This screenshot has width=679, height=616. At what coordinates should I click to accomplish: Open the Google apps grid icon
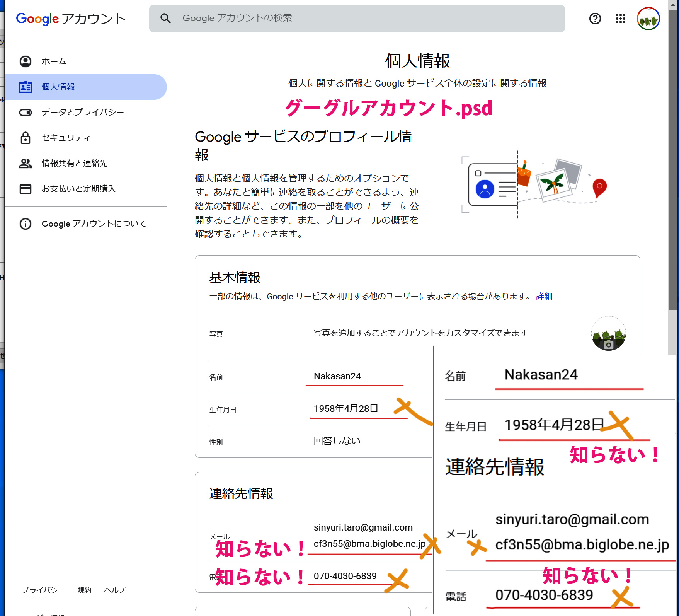pyautogui.click(x=620, y=18)
